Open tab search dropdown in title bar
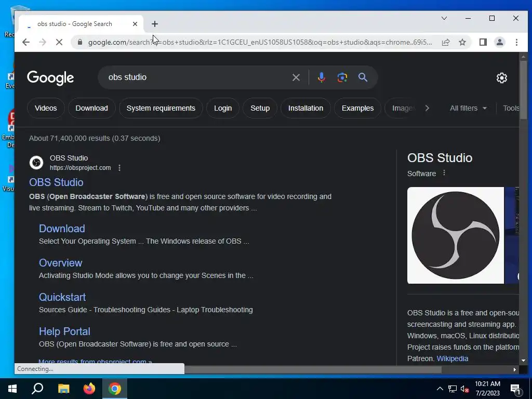This screenshot has height=399, width=532. pos(444,18)
